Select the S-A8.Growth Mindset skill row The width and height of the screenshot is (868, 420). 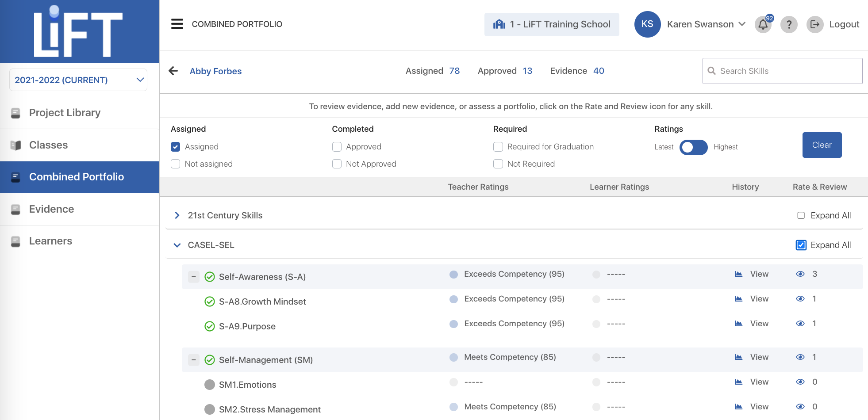pyautogui.click(x=522, y=302)
